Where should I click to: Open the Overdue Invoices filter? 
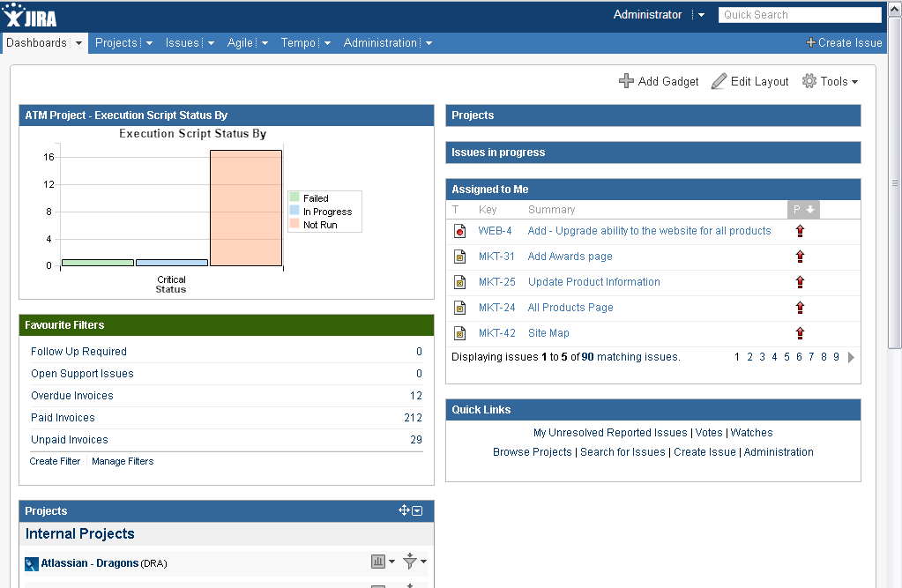coord(72,396)
